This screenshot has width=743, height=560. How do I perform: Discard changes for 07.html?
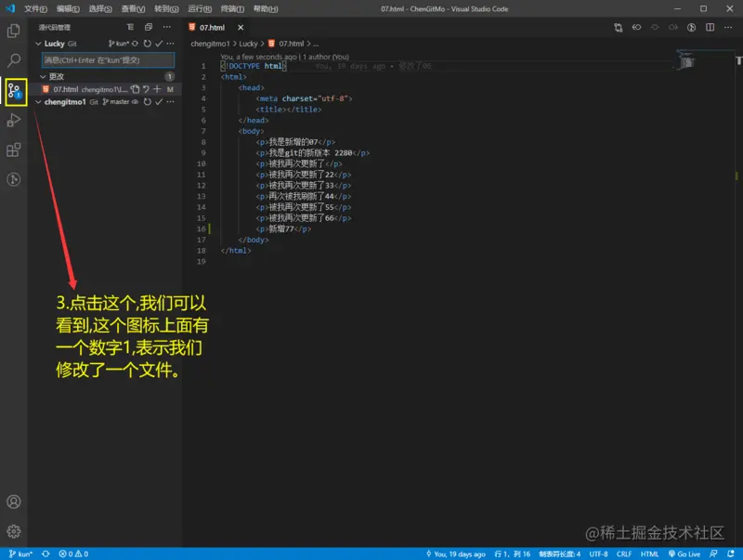[146, 89]
